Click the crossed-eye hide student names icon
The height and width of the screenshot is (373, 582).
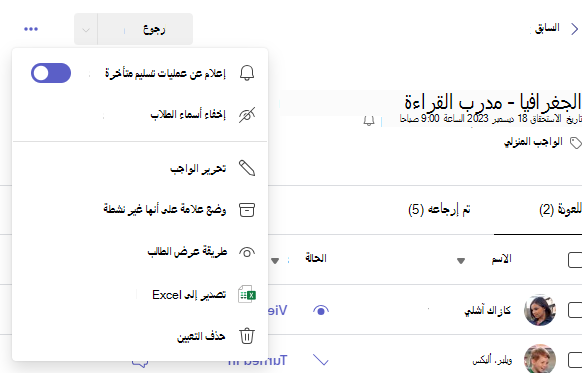247,115
